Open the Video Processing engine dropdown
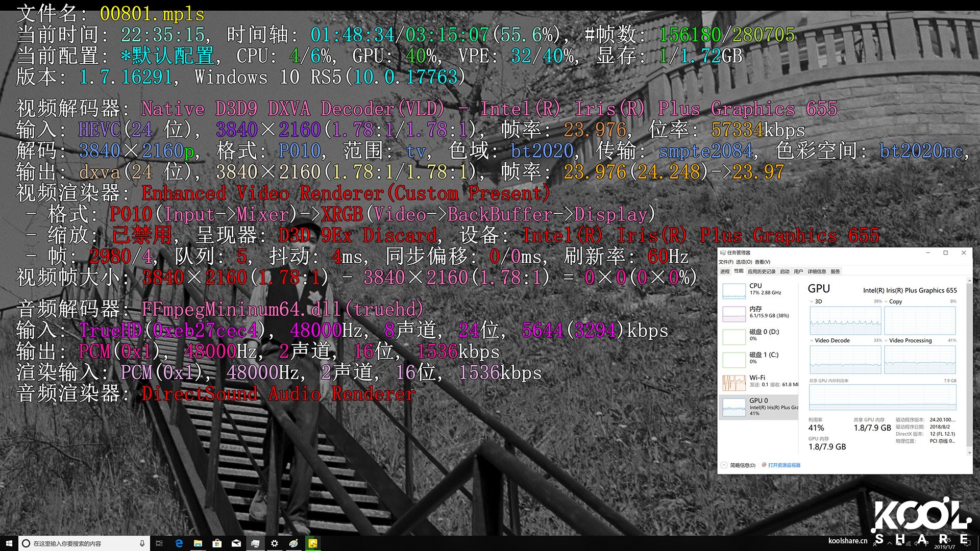The image size is (980, 551). 886,340
